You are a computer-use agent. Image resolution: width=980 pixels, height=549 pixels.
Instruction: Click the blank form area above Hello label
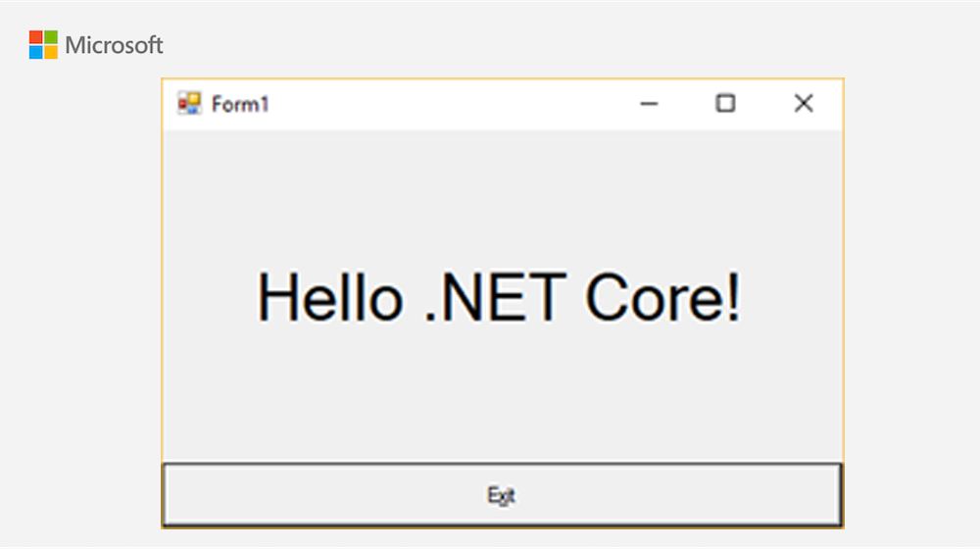502,194
